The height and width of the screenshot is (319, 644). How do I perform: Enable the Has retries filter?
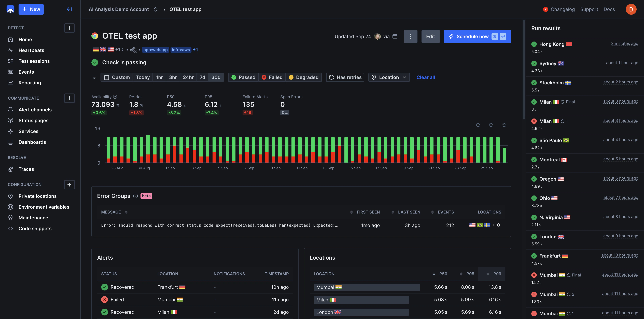click(345, 77)
